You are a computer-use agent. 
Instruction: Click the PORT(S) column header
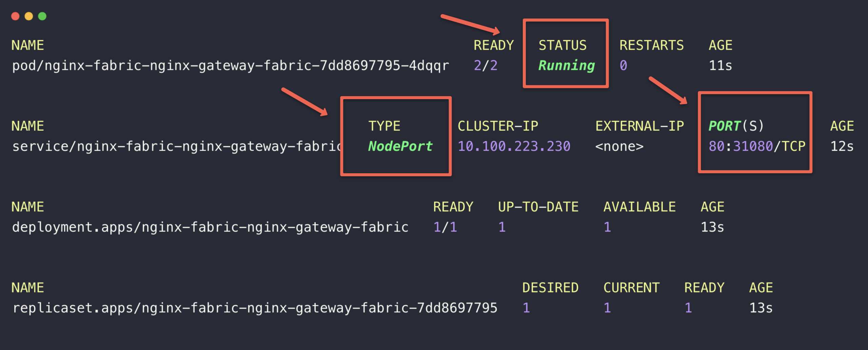coord(736,125)
